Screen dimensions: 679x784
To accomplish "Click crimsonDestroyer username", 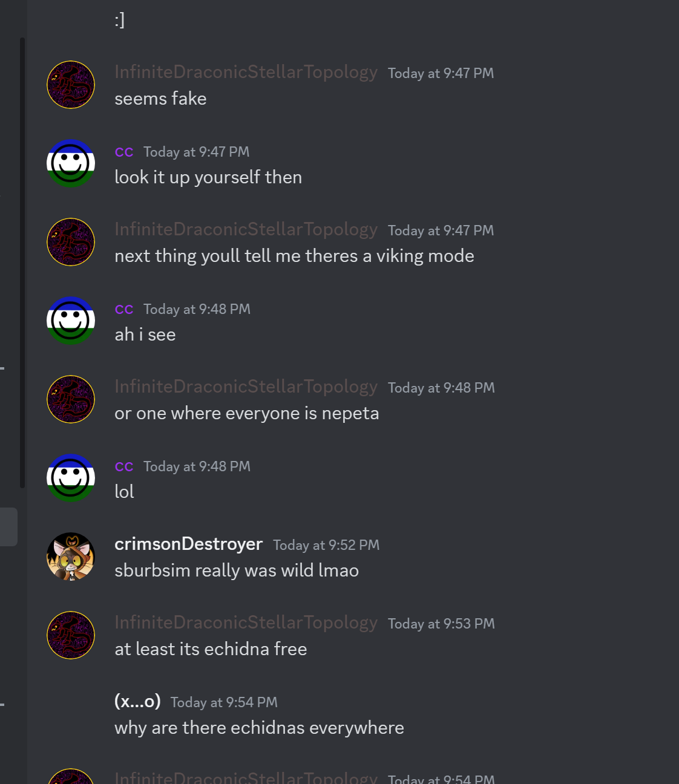I will 188,544.
